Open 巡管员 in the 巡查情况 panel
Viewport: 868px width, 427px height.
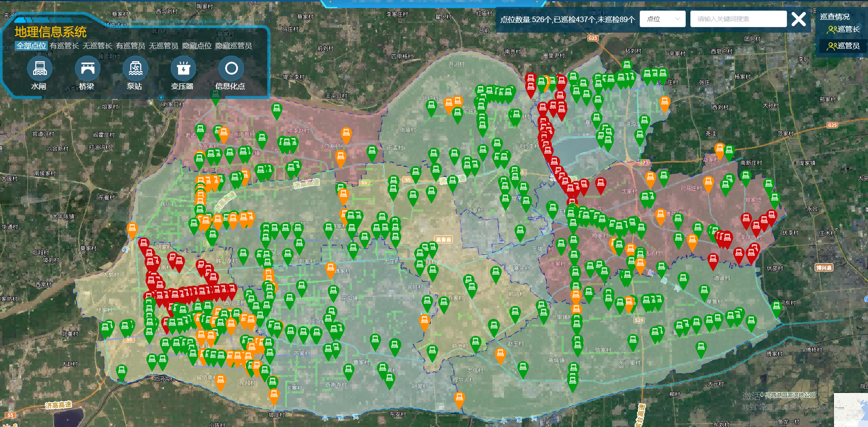[x=843, y=46]
